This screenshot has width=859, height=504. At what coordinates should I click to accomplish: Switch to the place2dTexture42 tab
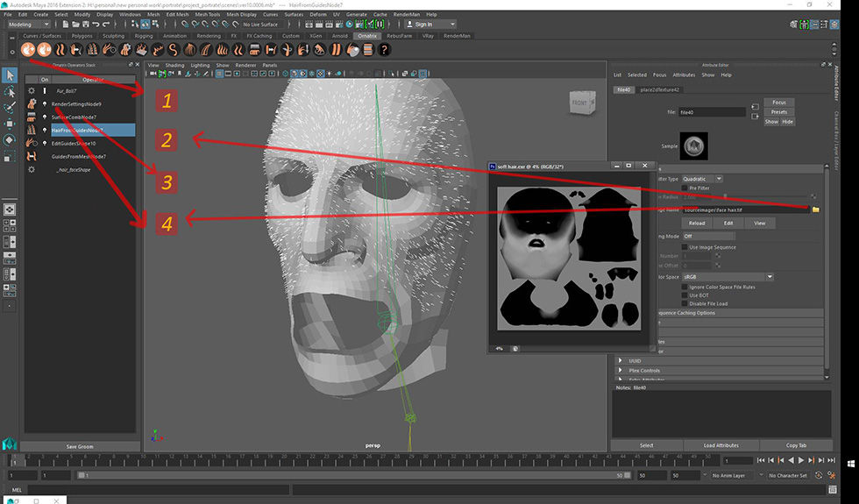click(x=661, y=89)
